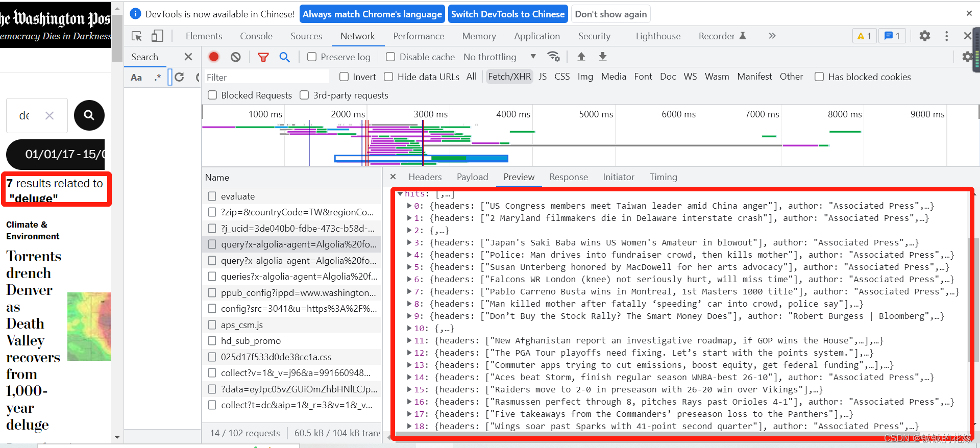The height and width of the screenshot is (448, 980).
Task: Show more DevTools tabs chevron
Action: tap(772, 36)
